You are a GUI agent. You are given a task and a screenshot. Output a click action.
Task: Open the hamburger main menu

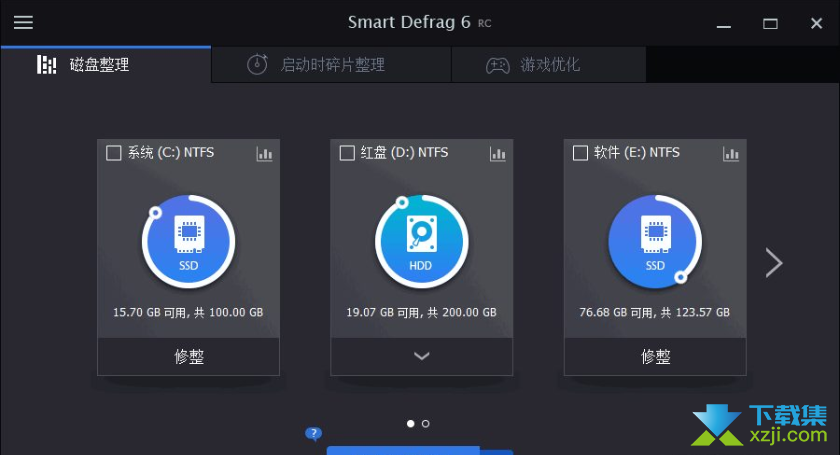coord(23,23)
